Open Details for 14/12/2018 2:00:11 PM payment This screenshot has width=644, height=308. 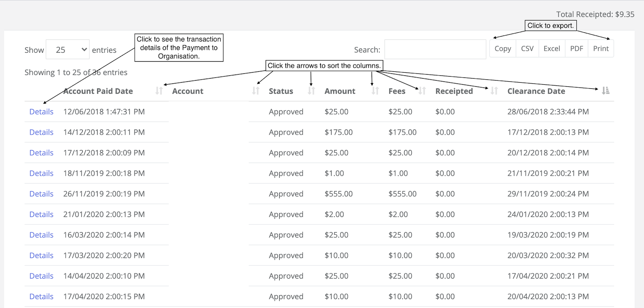41,132
